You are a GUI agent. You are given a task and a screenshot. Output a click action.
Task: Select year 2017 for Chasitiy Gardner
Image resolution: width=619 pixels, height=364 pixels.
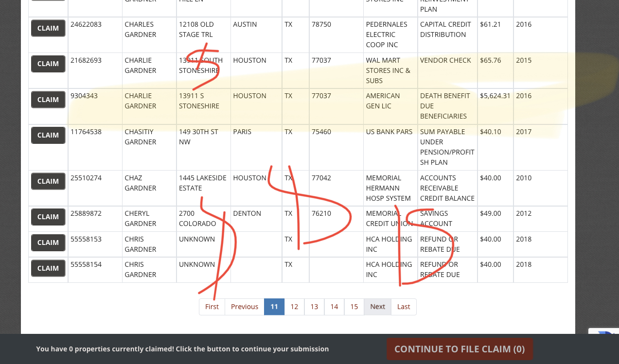[540, 147]
